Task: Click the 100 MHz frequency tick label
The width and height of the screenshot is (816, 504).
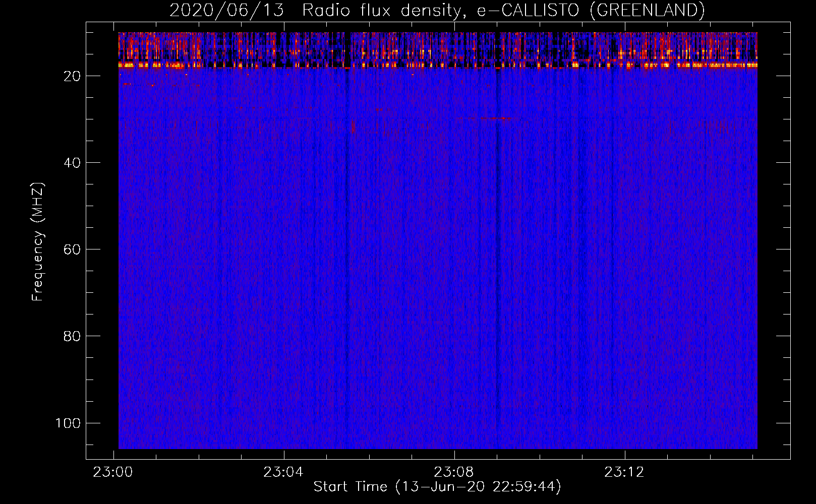Action: (x=68, y=423)
